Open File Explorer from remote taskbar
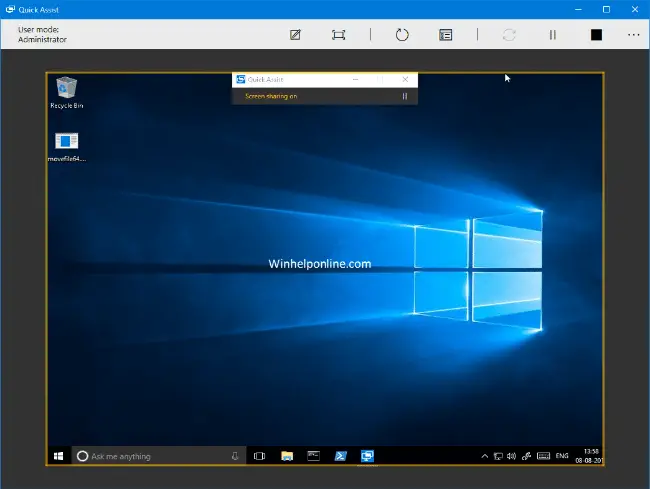Image resolution: width=650 pixels, height=489 pixels. coord(287,456)
